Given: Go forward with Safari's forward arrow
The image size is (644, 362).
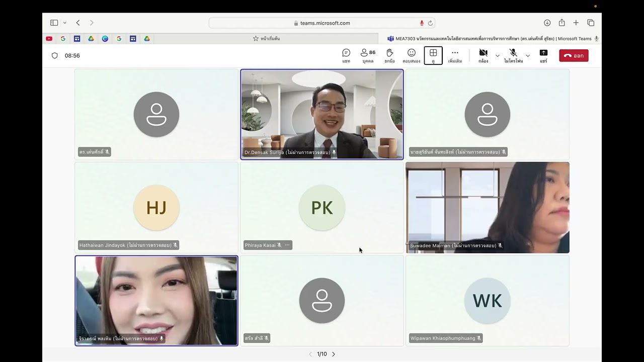Looking at the screenshot, I should pyautogui.click(x=92, y=23).
